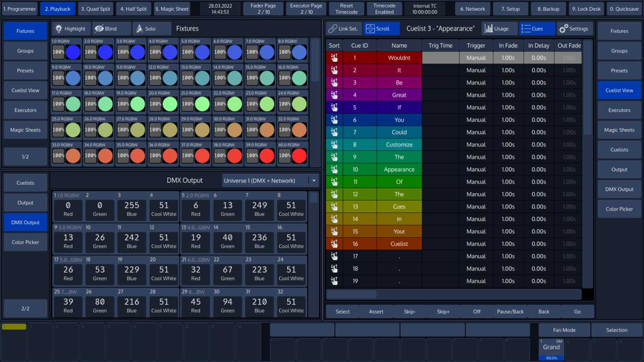Click the Scroll mode icon
Viewport: 644px width, 362px height.
tap(370, 29)
